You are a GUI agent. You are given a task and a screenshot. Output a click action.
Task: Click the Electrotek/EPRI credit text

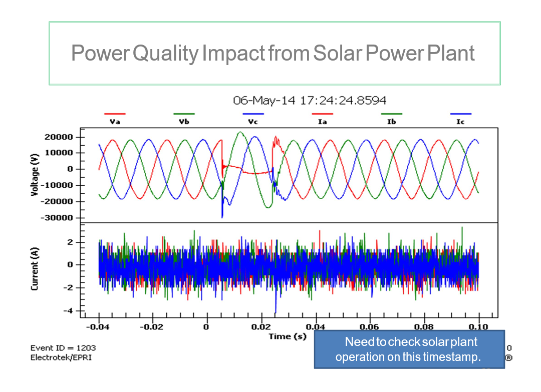pos(61,357)
